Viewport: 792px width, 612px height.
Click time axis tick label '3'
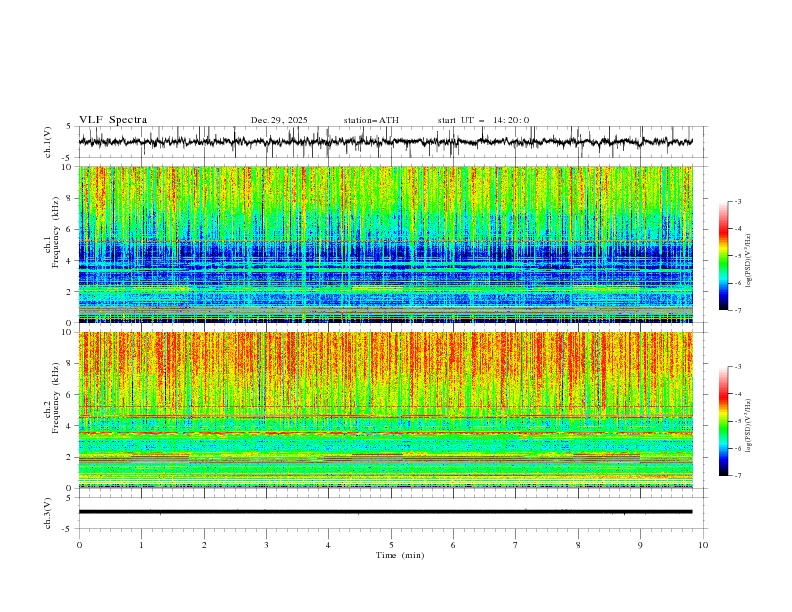click(266, 545)
